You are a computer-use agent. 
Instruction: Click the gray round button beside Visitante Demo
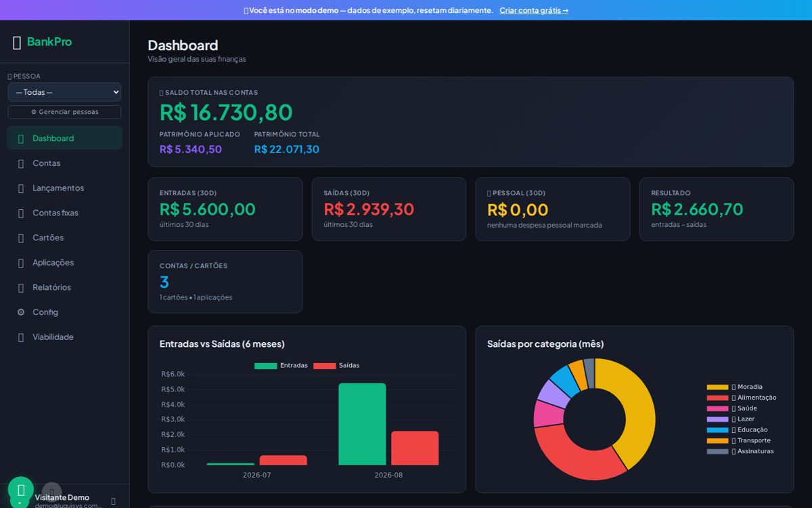point(51,492)
